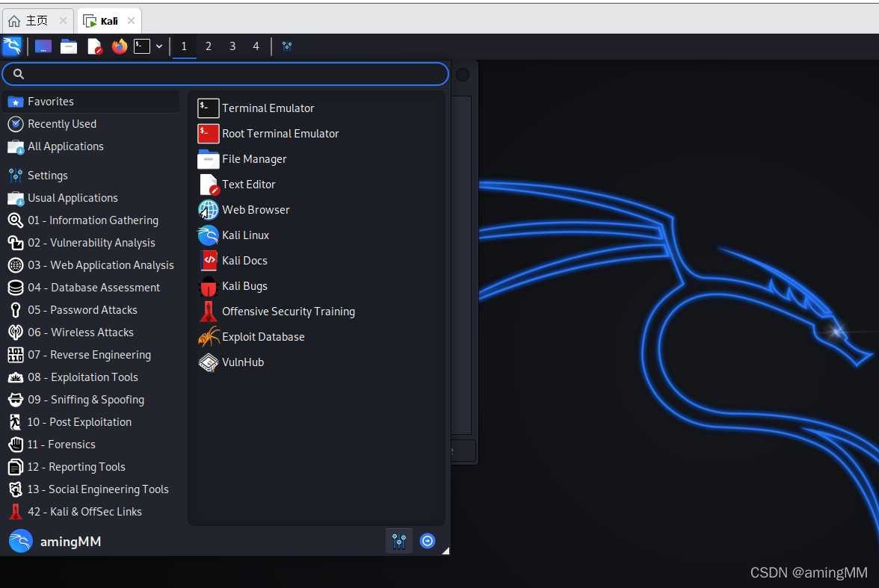
Task: Switch to workspace 3
Action: coord(232,46)
